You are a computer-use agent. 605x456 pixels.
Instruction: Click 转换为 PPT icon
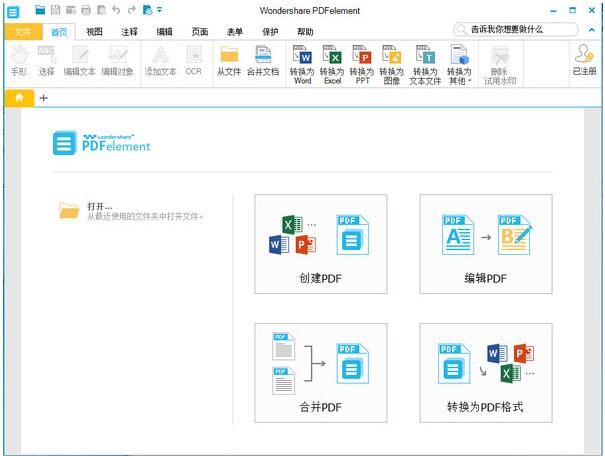(362, 64)
